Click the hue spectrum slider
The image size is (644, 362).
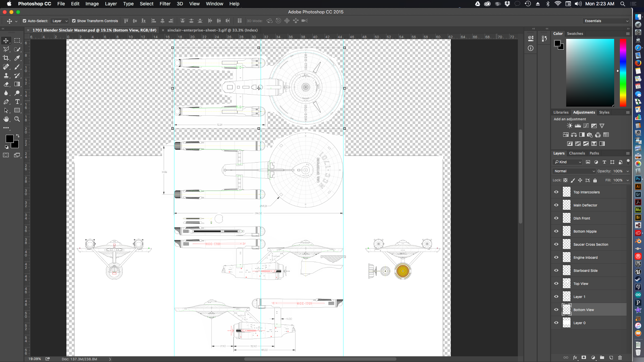pyautogui.click(x=623, y=73)
